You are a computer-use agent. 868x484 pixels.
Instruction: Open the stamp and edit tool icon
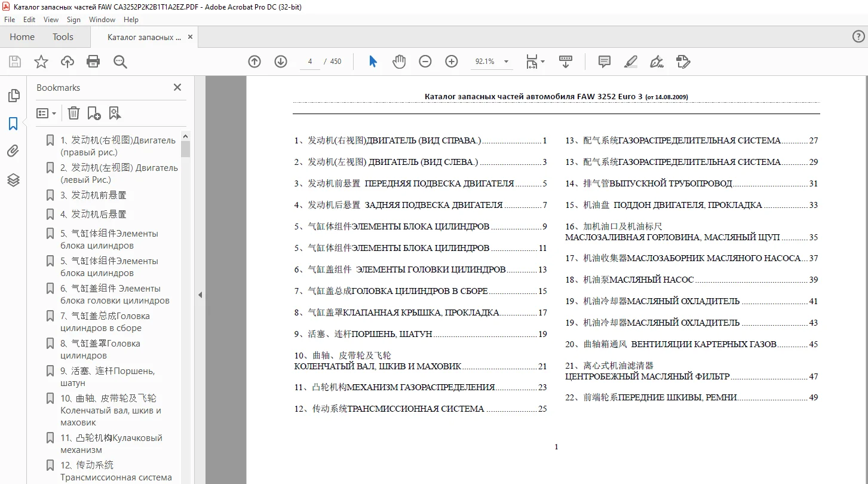click(683, 62)
